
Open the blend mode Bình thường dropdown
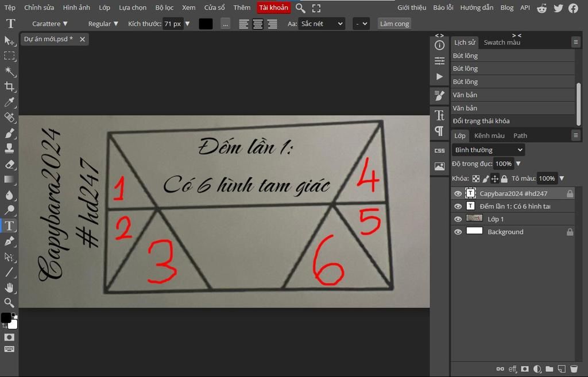(x=488, y=150)
